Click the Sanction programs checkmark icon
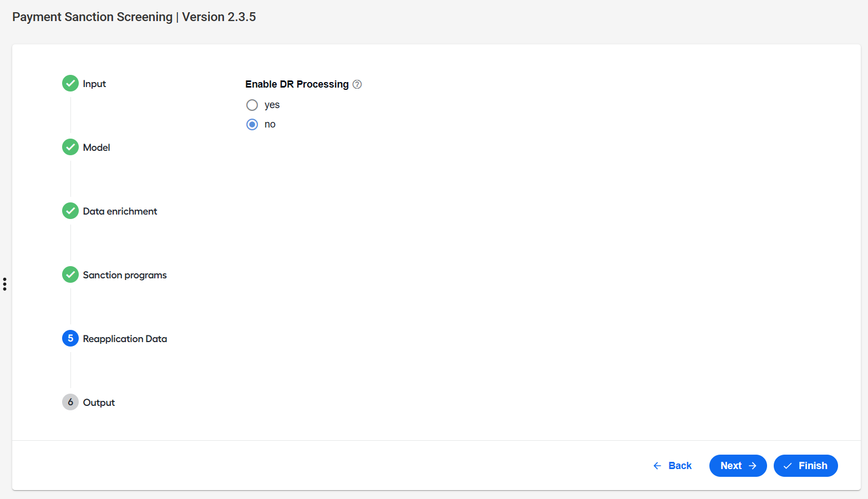 click(x=70, y=274)
